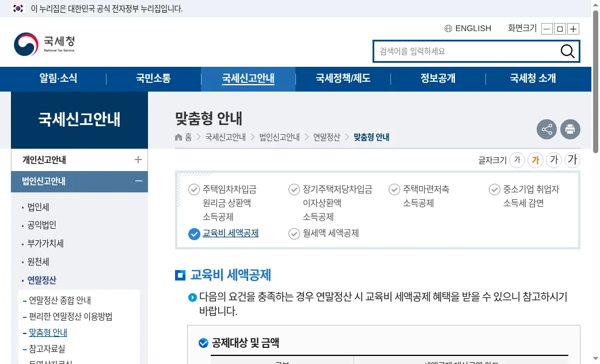Open 공익법인 sidebar item
The width and height of the screenshot is (600, 364).
point(41,225)
